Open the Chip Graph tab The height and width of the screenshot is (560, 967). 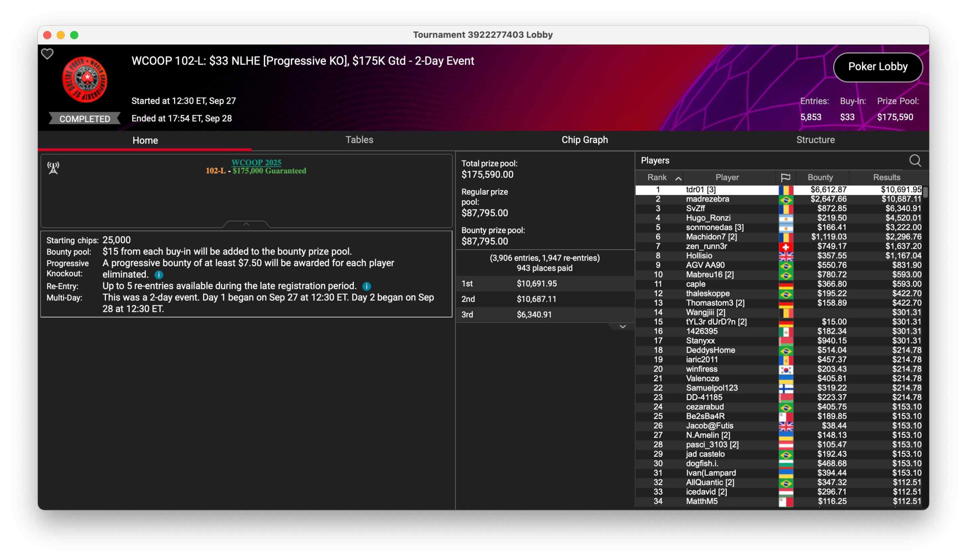tap(584, 140)
